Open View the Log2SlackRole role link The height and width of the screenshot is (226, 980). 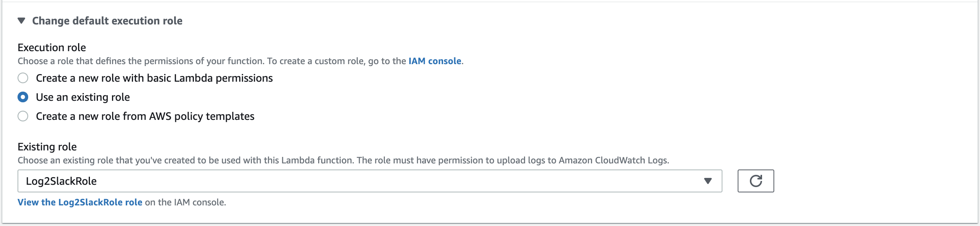pos(80,202)
